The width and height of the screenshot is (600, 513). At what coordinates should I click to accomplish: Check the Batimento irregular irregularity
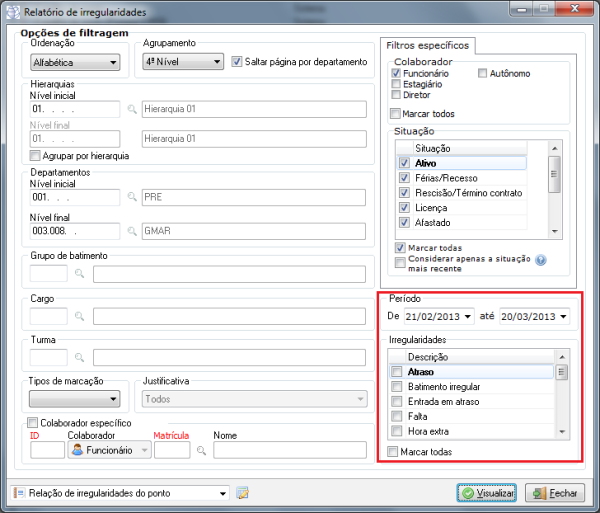pyautogui.click(x=397, y=387)
